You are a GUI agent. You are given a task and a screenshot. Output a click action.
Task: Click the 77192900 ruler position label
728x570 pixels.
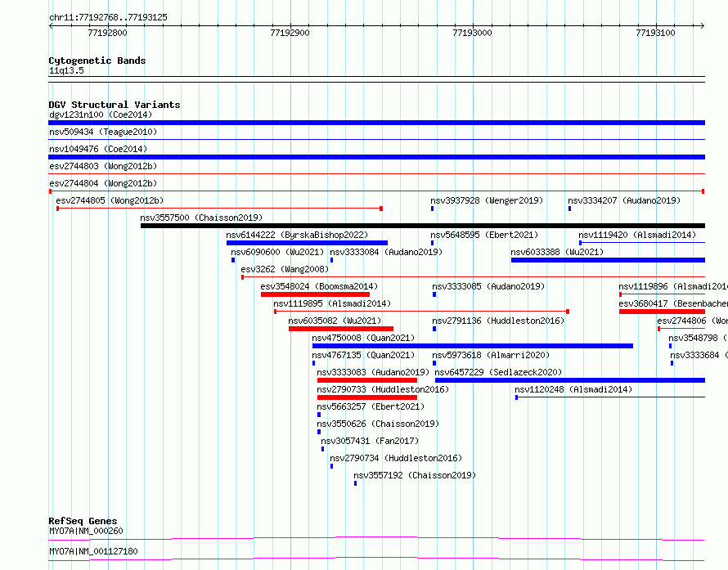(x=290, y=33)
